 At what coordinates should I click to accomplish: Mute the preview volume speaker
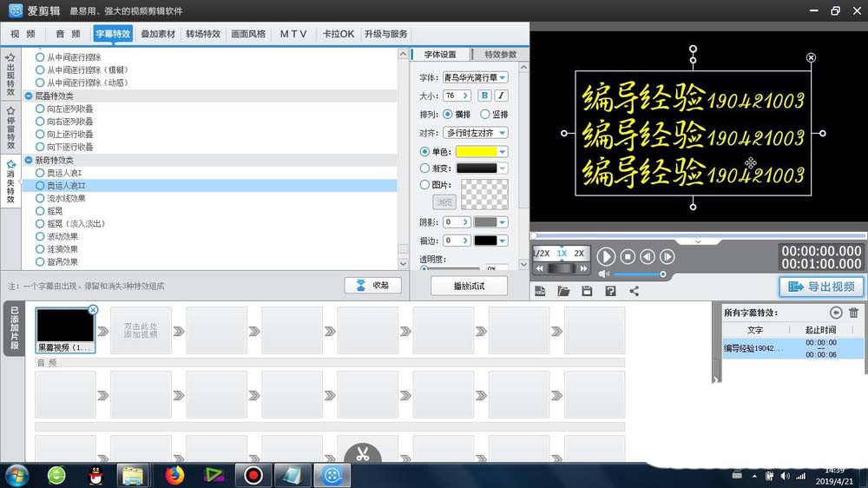(x=603, y=274)
